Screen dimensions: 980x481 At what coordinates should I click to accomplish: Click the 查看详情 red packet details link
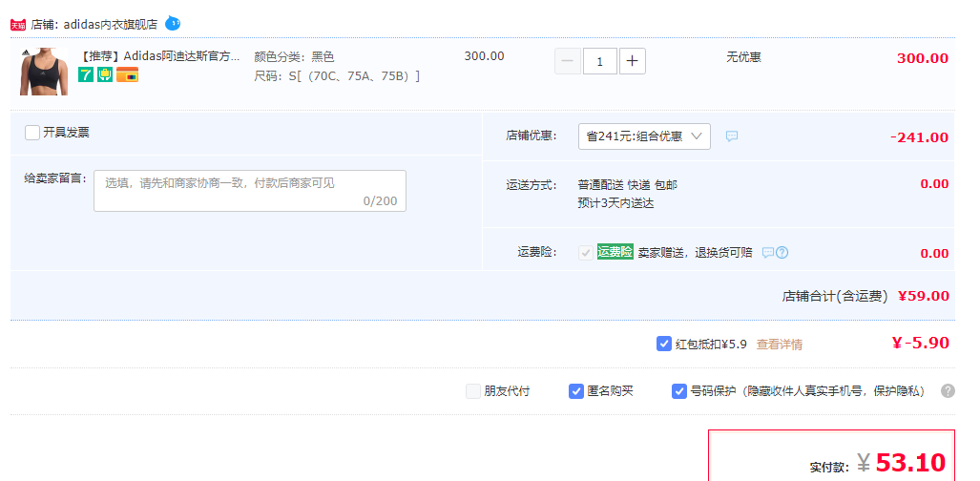[x=780, y=344]
